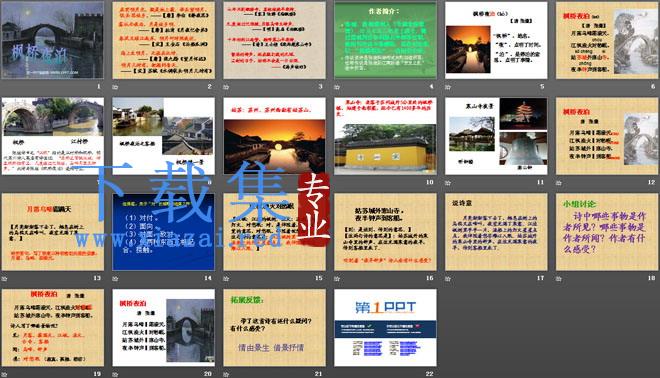Select slide 1 title thumbnail with bridge photo
660x378 pixels.
tap(53, 40)
